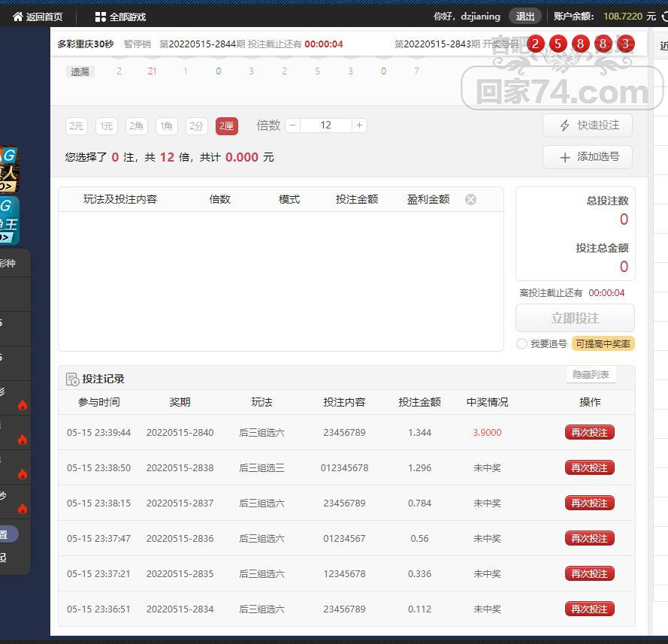Viewport: 668px width, 644px height.
Task: Increase the multiplier with the plus button
Action: (359, 125)
